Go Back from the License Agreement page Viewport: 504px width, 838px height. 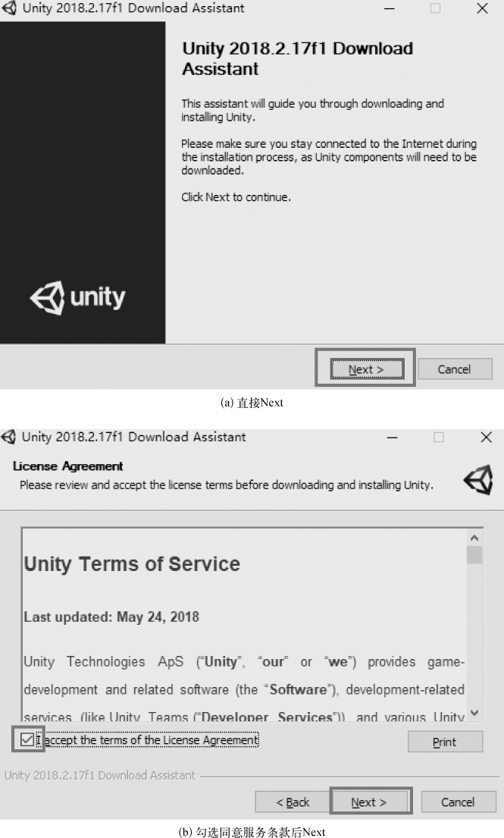coord(293,802)
